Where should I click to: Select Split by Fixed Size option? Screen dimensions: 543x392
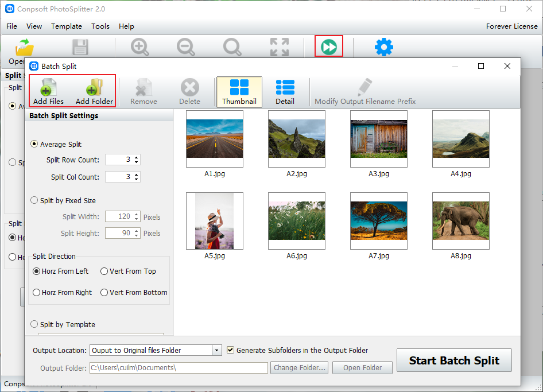[34, 200]
